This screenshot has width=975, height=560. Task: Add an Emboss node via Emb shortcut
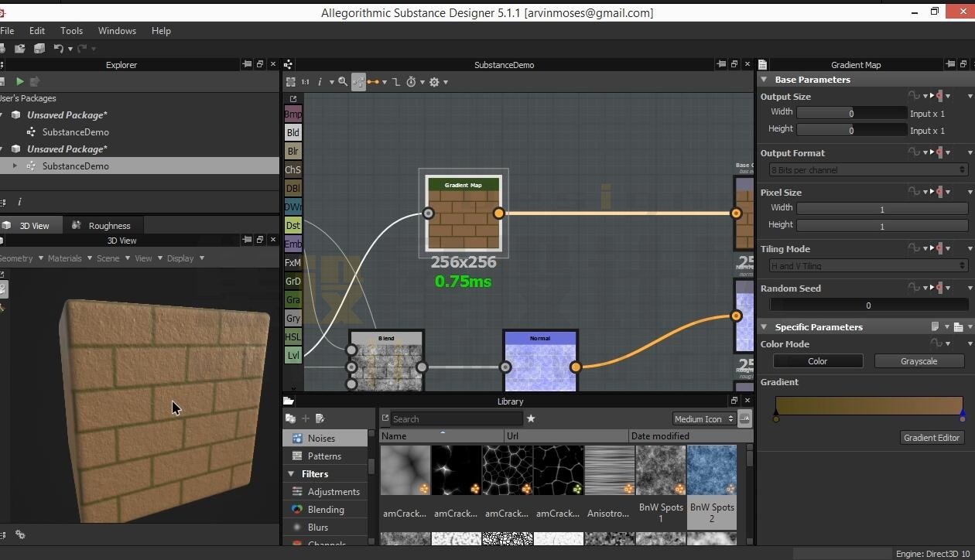pyautogui.click(x=292, y=244)
